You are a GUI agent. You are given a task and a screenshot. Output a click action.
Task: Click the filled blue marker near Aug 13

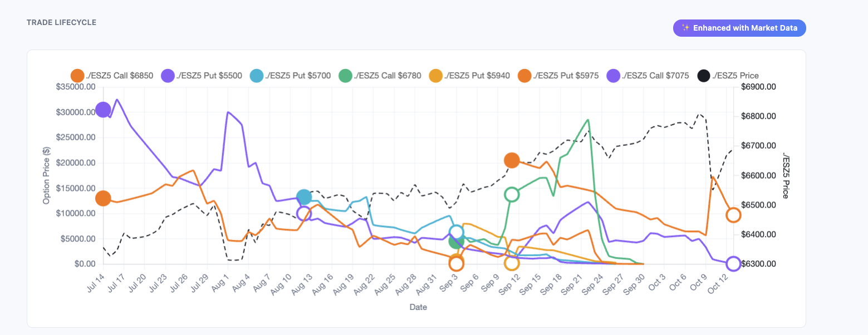click(303, 197)
